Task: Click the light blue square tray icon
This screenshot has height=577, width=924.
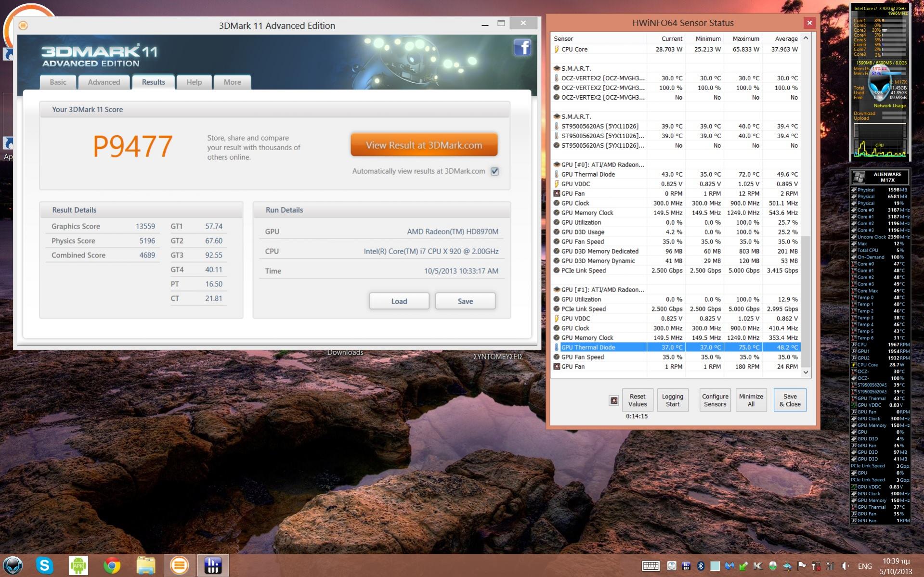Action: coord(715,566)
